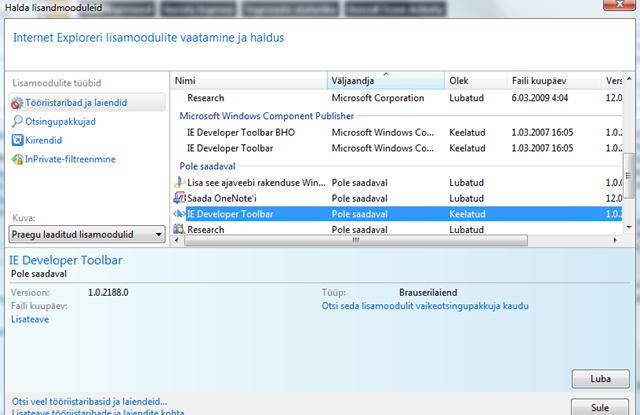Click the horizontal scrollbar right arrow

pyautogui.click(x=615, y=240)
